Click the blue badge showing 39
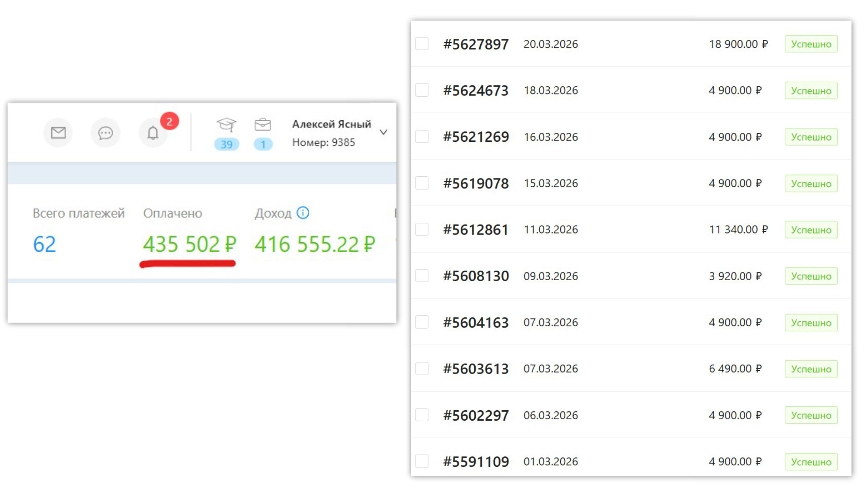 pyautogui.click(x=226, y=144)
